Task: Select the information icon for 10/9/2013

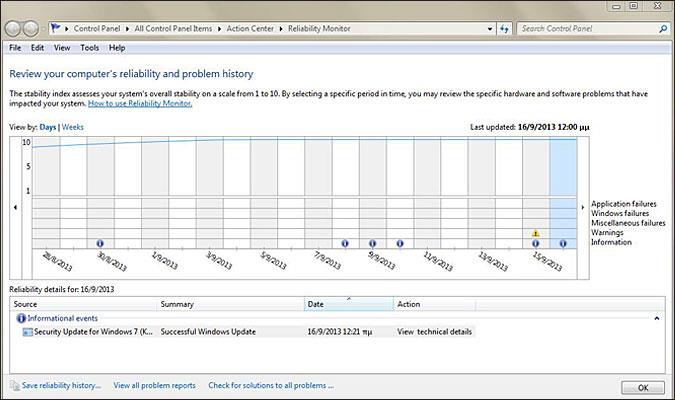Action: click(x=399, y=243)
